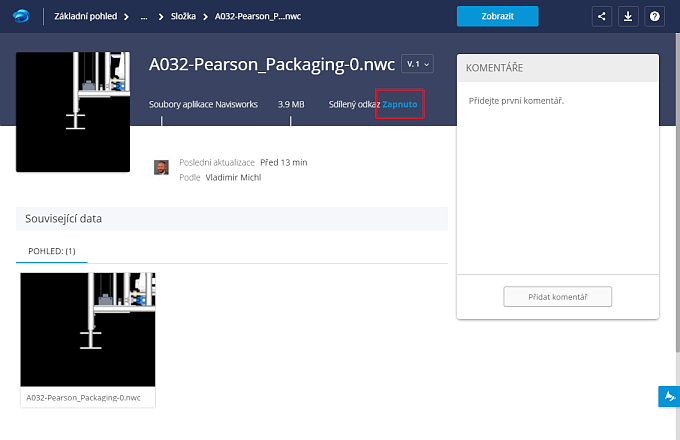Toggle the shared link 'Zapnuto' setting
Screen dimensions: 680x440
click(x=400, y=104)
